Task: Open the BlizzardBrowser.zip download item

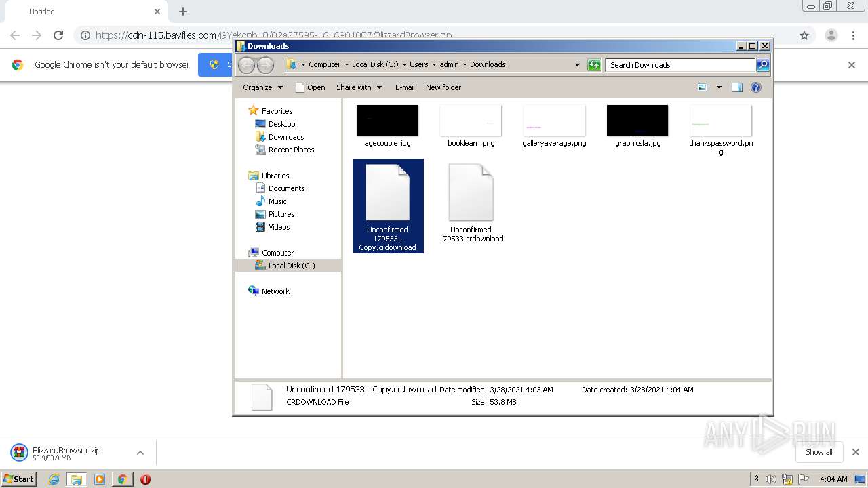Action: 66,453
